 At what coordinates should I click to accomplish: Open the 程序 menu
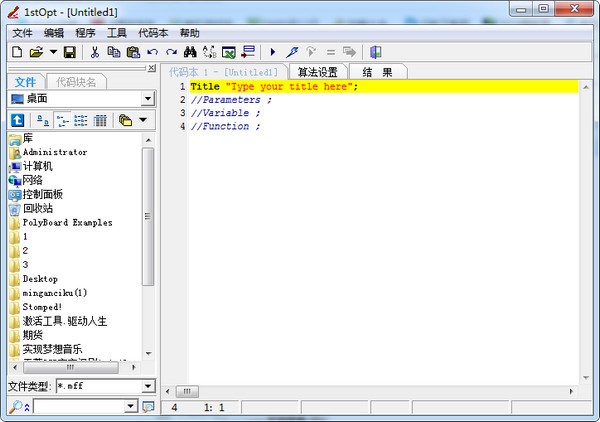(x=85, y=32)
